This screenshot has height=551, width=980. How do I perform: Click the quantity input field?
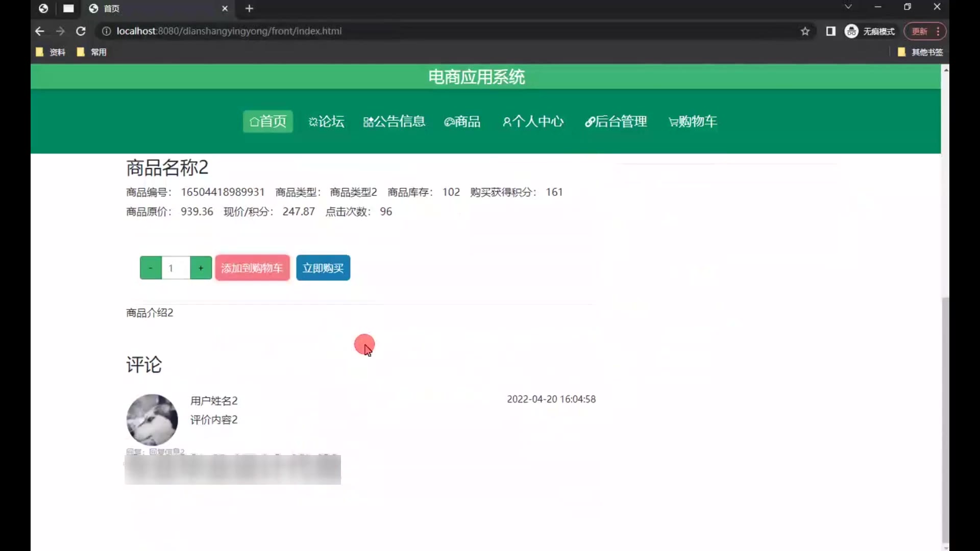click(176, 268)
